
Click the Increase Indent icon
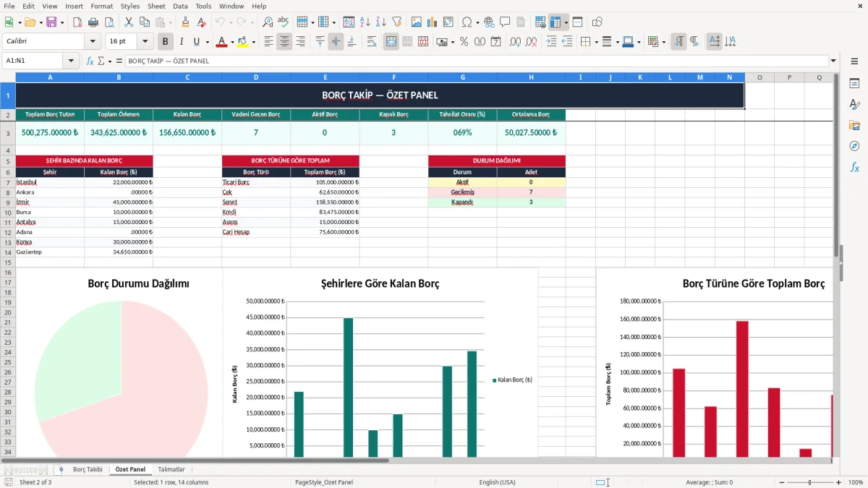551,42
